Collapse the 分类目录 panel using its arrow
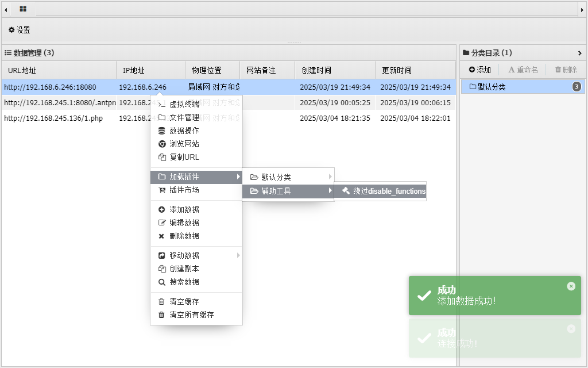This screenshot has width=588, height=368. (579, 53)
